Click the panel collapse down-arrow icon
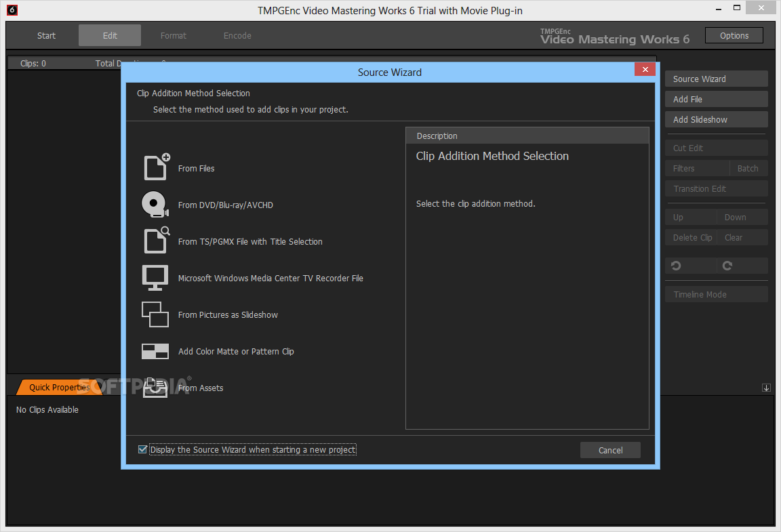The image size is (781, 532). tap(766, 388)
